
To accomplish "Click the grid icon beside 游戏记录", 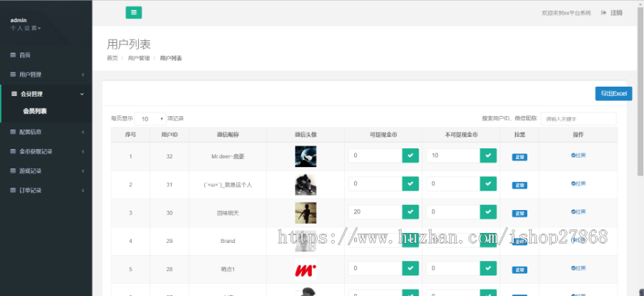I will 13,171.
